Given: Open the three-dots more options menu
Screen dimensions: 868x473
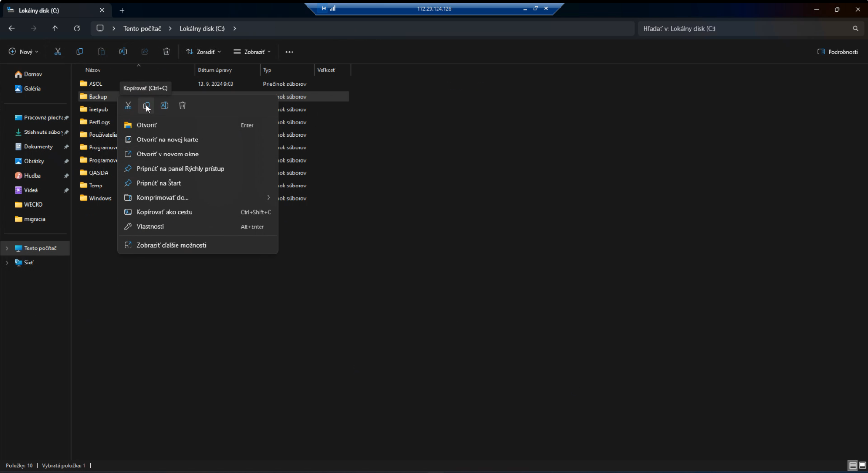Looking at the screenshot, I should [x=289, y=52].
